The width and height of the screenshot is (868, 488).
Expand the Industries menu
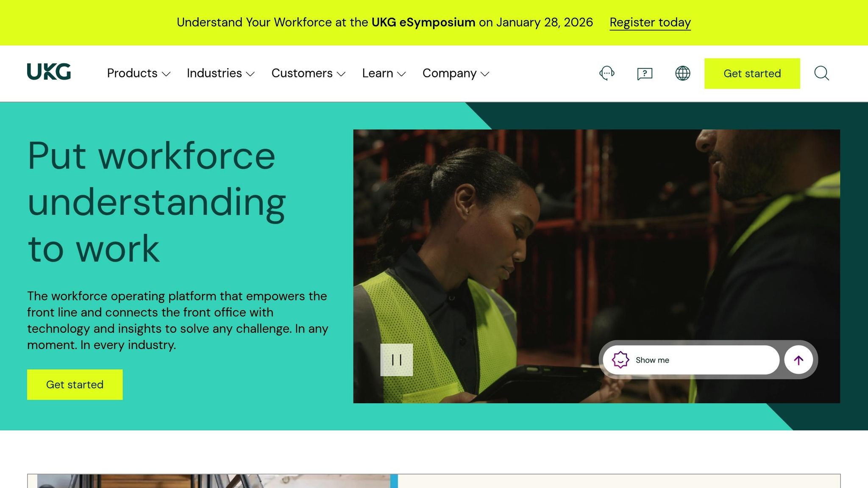[x=221, y=73]
